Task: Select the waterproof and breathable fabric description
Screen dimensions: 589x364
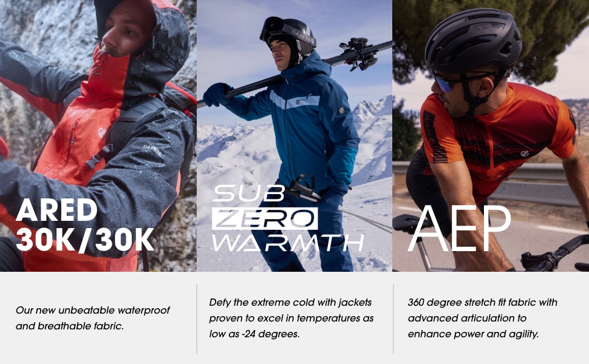Action: click(x=93, y=318)
